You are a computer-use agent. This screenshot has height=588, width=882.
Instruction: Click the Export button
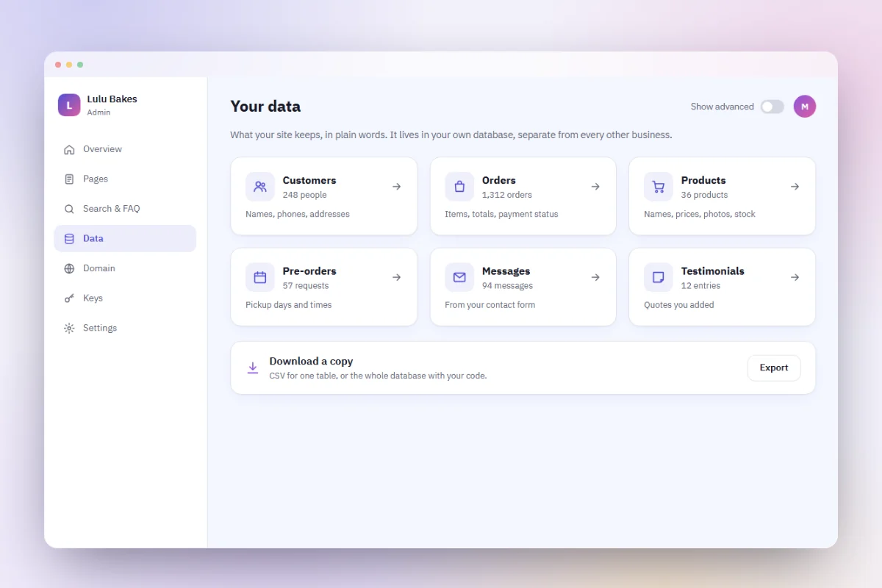(774, 367)
